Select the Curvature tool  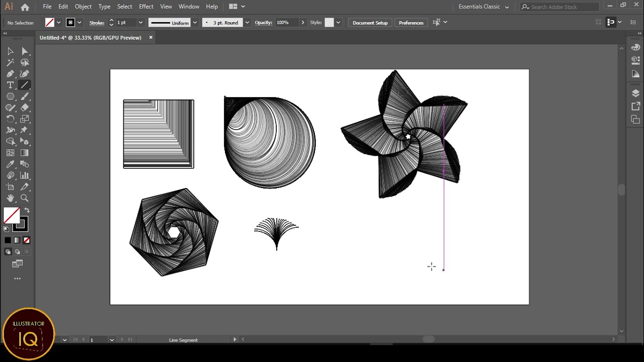pyautogui.click(x=25, y=74)
